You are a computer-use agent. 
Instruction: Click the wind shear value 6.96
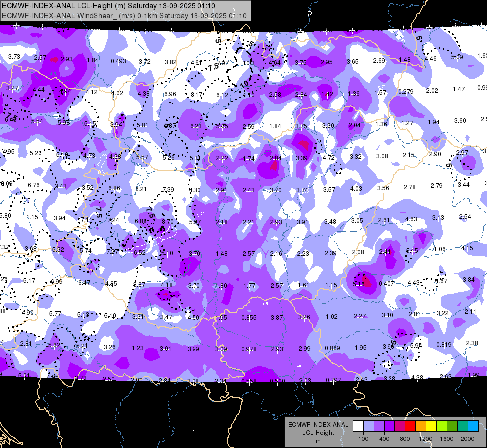click(170, 94)
